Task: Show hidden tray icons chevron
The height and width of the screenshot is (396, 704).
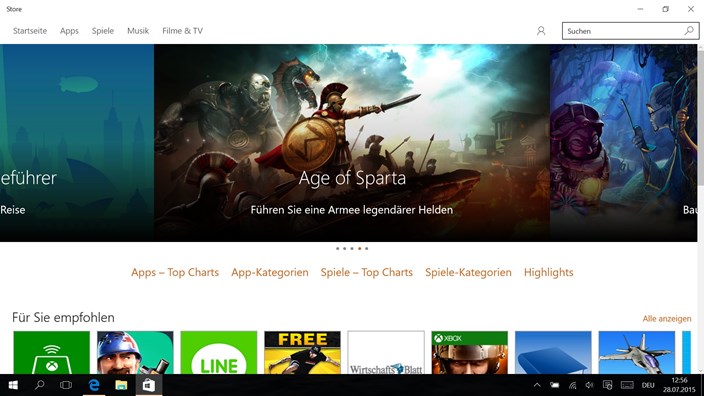Action: (x=537, y=385)
